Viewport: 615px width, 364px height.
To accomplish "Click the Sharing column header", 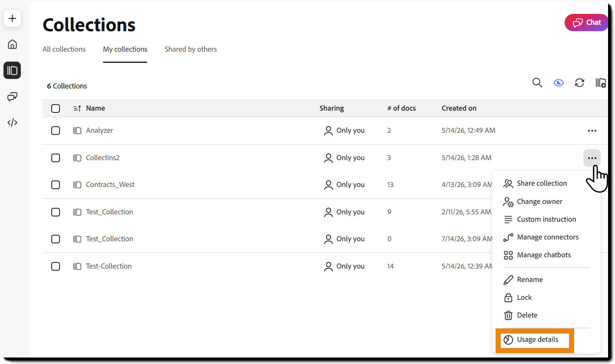I will pos(331,108).
